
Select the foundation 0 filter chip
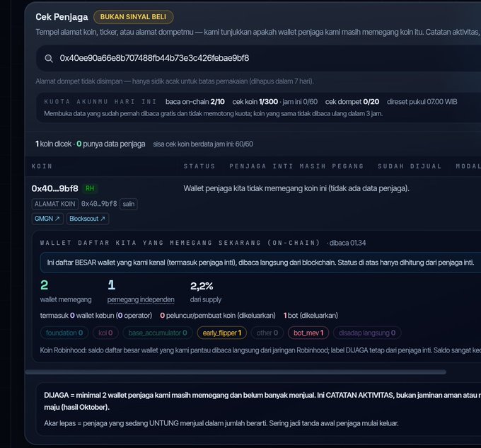click(64, 333)
